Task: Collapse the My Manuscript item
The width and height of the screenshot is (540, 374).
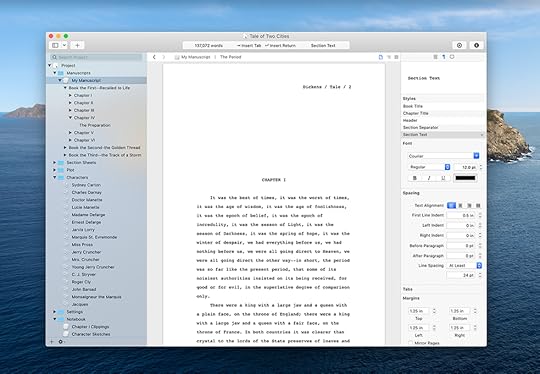Action: [60, 80]
